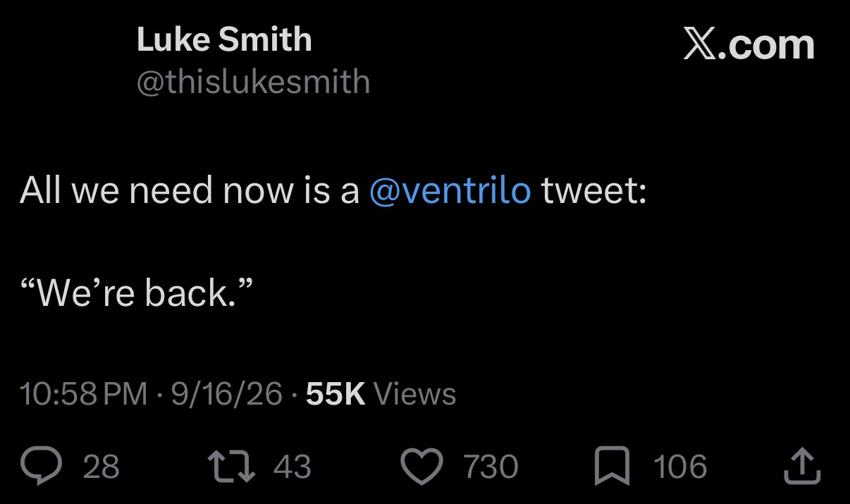
Task: Open the share options via upload arrow icon
Action: [802, 467]
